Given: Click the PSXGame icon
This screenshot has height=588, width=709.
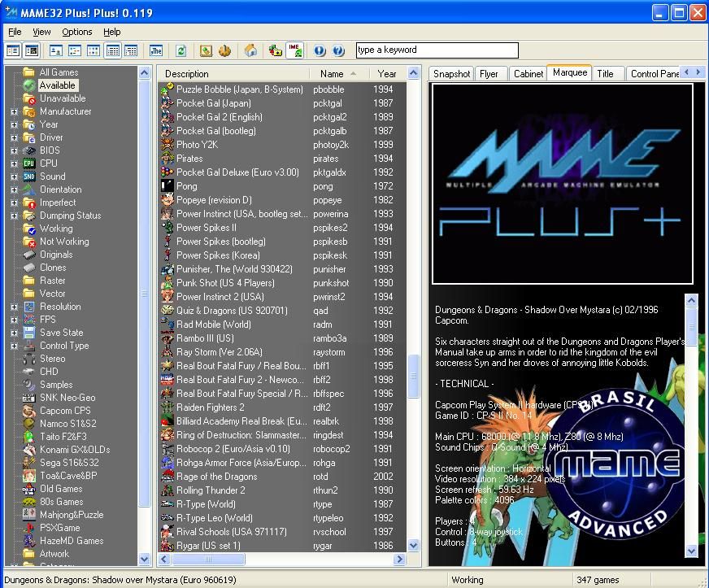Looking at the screenshot, I should [x=29, y=528].
